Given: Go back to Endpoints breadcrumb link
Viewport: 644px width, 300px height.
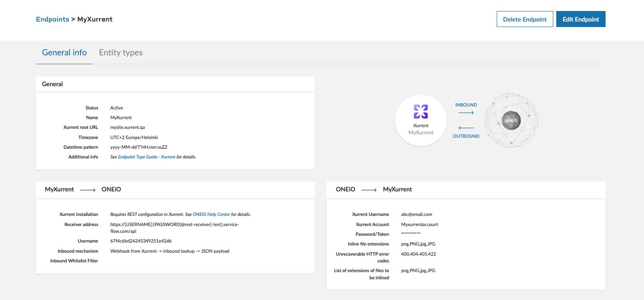Looking at the screenshot, I should (52, 19).
